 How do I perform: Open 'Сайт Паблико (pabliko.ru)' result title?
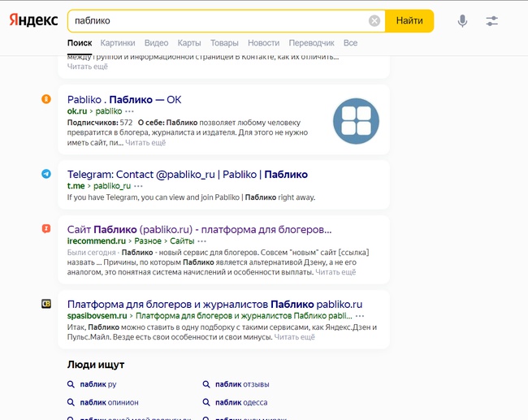click(199, 230)
